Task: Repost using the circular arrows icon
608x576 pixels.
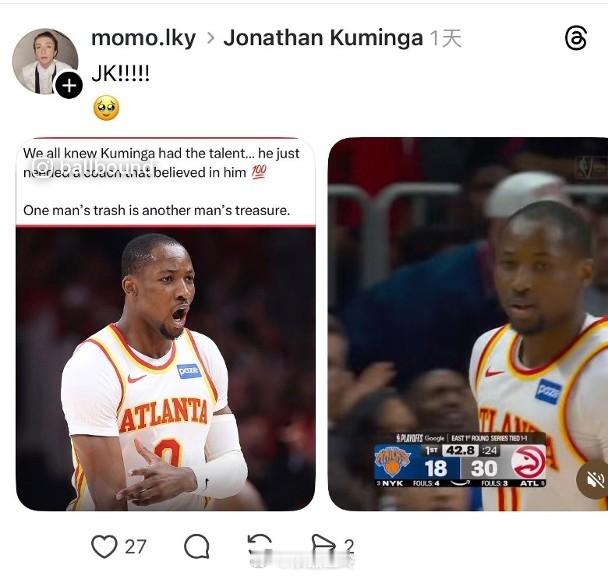Action: pyautogui.click(x=260, y=545)
